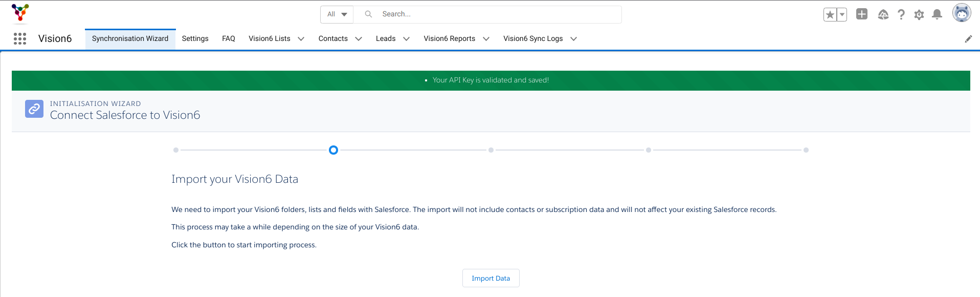Click the 'Click the button to start importing' text

click(244, 245)
